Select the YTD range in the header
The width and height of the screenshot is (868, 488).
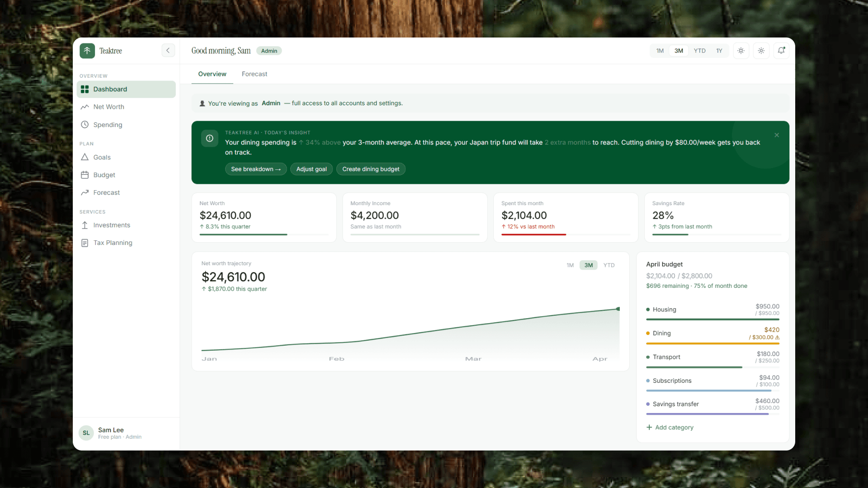tap(700, 51)
